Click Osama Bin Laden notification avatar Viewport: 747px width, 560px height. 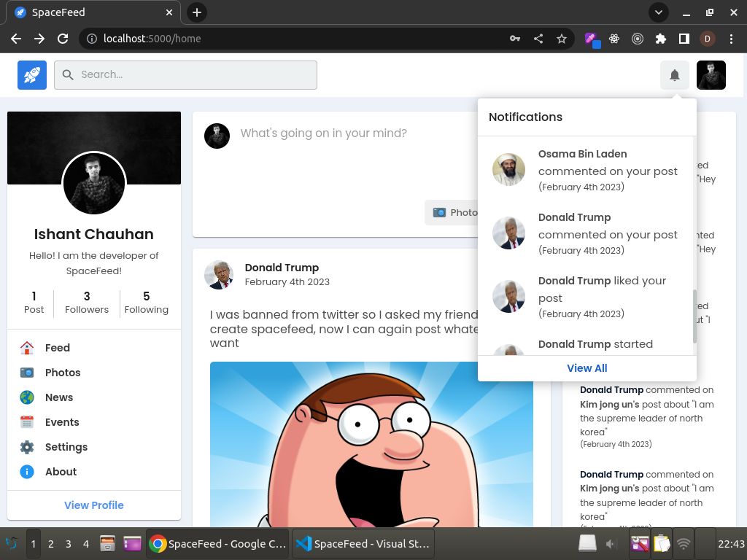click(x=508, y=169)
